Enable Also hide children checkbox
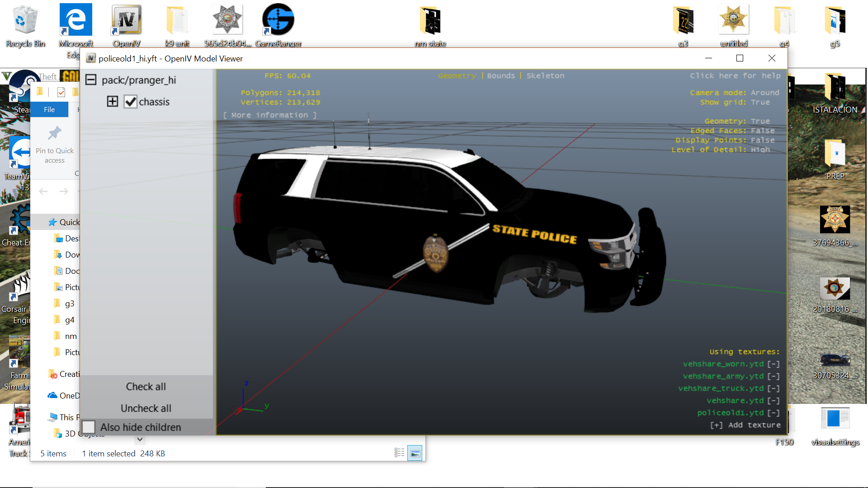The image size is (868, 488). 89,427
